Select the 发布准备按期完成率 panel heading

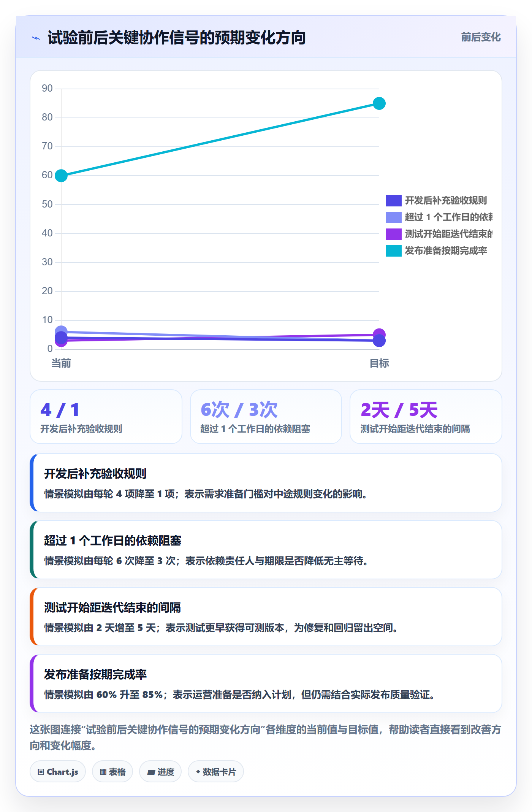click(95, 674)
